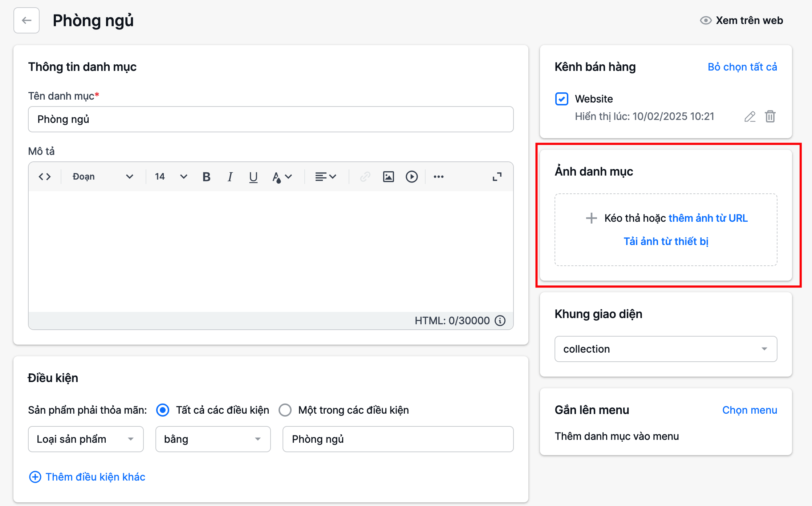
Task: Click the back arrow button
Action: (x=27, y=20)
